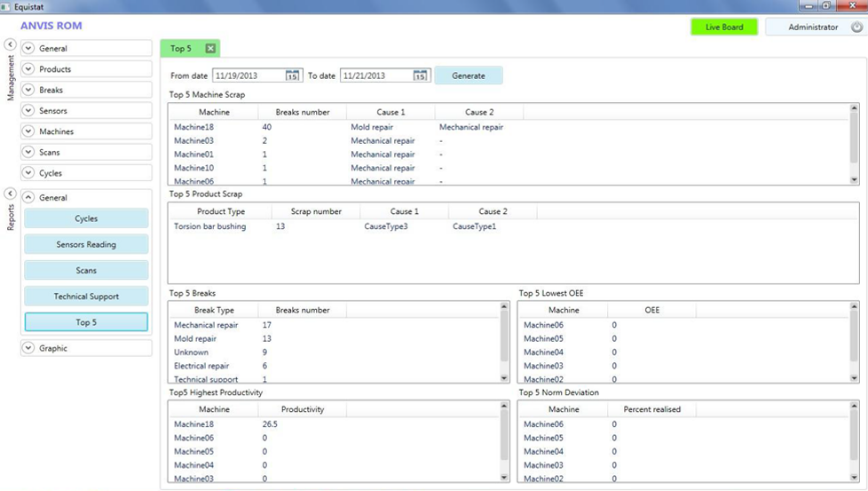This screenshot has height=491, width=868.
Task: Select the Unknown break type row
Action: pos(335,352)
